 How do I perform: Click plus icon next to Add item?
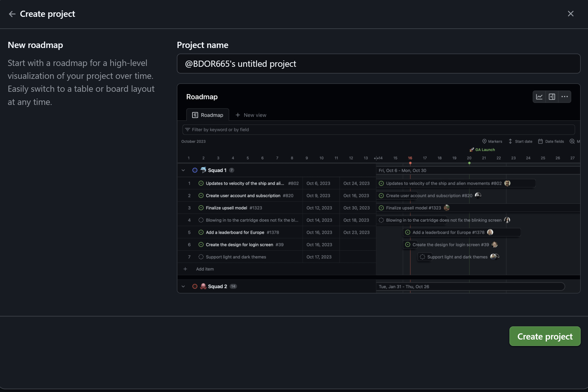[185, 269]
